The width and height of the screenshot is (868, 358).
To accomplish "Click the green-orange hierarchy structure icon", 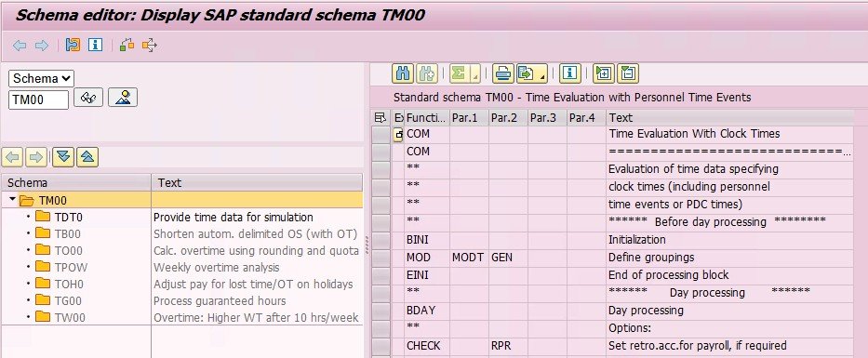I will coord(127,45).
